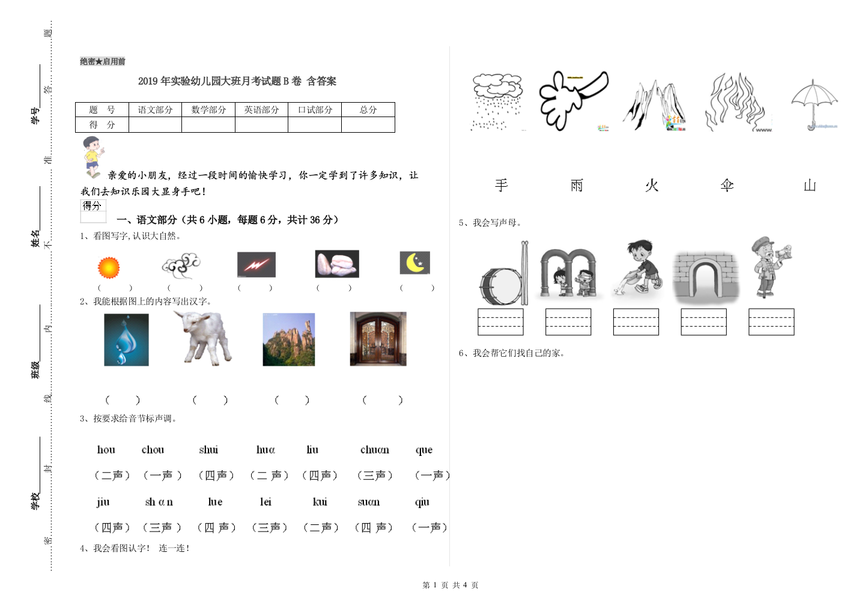
Task: Click answer box under the playing boy
Action: tap(636, 322)
